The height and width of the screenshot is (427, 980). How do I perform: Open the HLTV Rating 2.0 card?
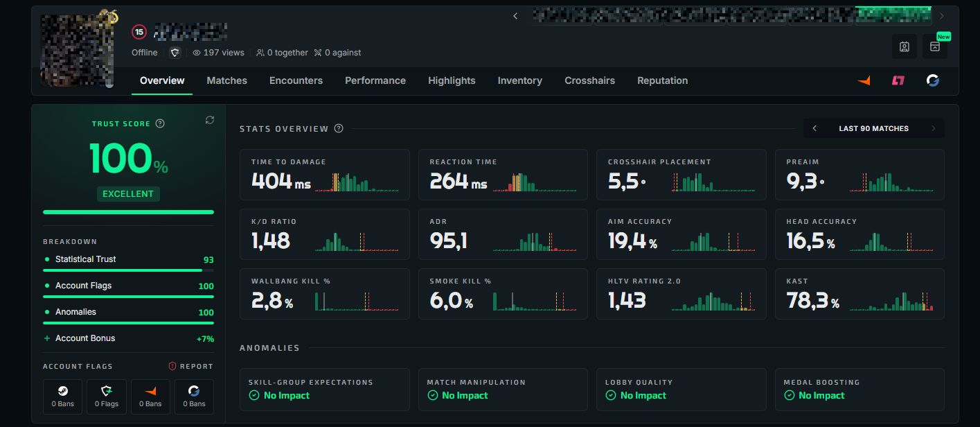681,294
